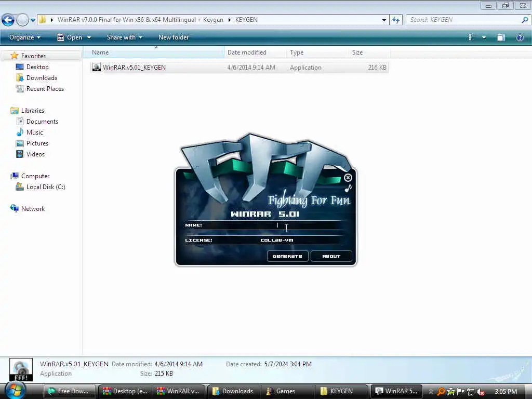The image size is (532, 399).
Task: Click the WinRAR.v5.01_KEYGEN file icon
Action: coord(96,67)
